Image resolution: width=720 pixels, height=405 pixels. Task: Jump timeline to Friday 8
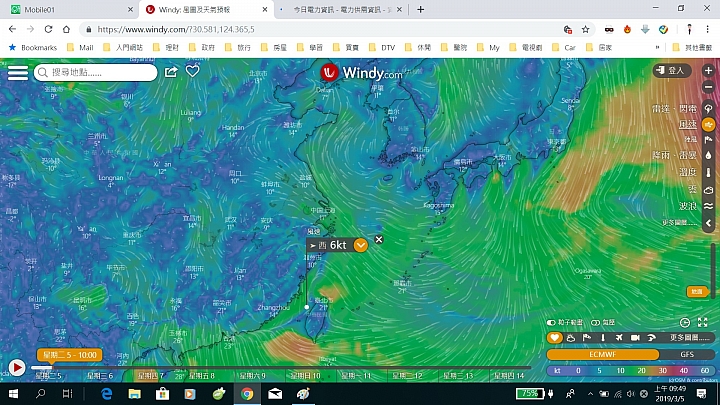(x=202, y=376)
